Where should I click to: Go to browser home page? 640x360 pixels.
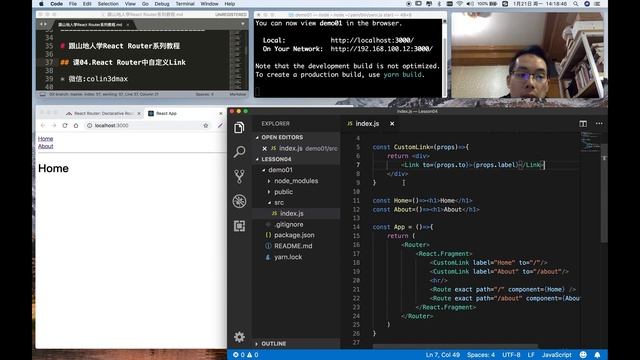click(76, 126)
